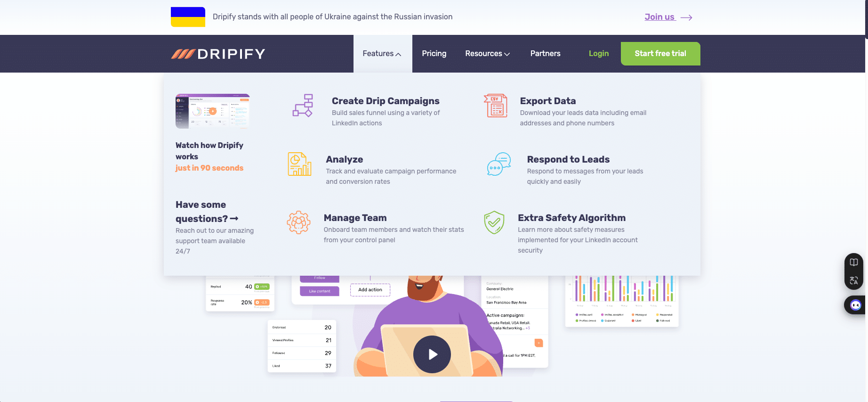Click just in 90 seconds text
Screen dimensions: 868x402
209,168
